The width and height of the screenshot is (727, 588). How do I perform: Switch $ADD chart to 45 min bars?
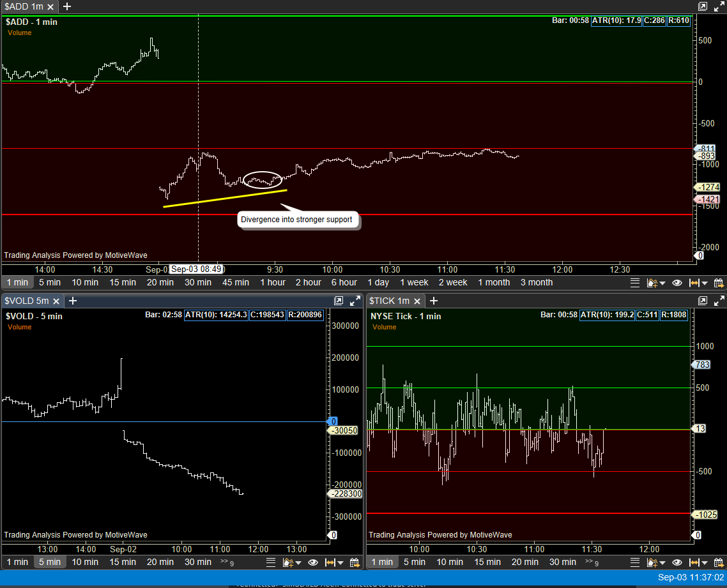(236, 282)
